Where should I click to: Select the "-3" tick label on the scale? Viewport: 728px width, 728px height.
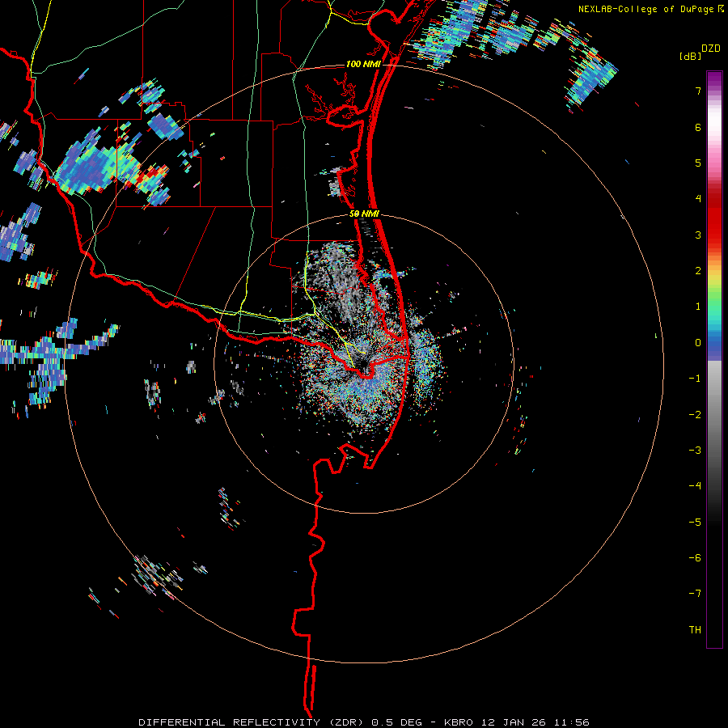coord(695,451)
